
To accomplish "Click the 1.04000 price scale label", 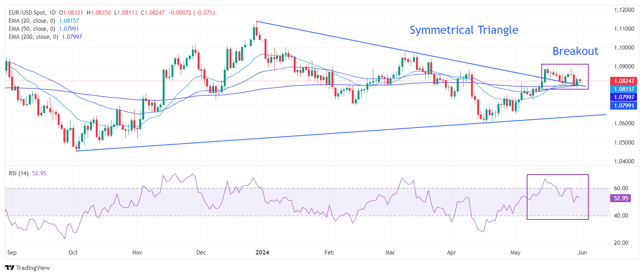I will tap(624, 161).
